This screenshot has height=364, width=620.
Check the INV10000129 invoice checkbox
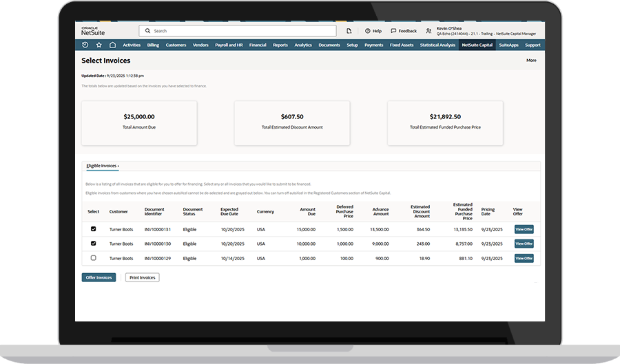[94, 258]
